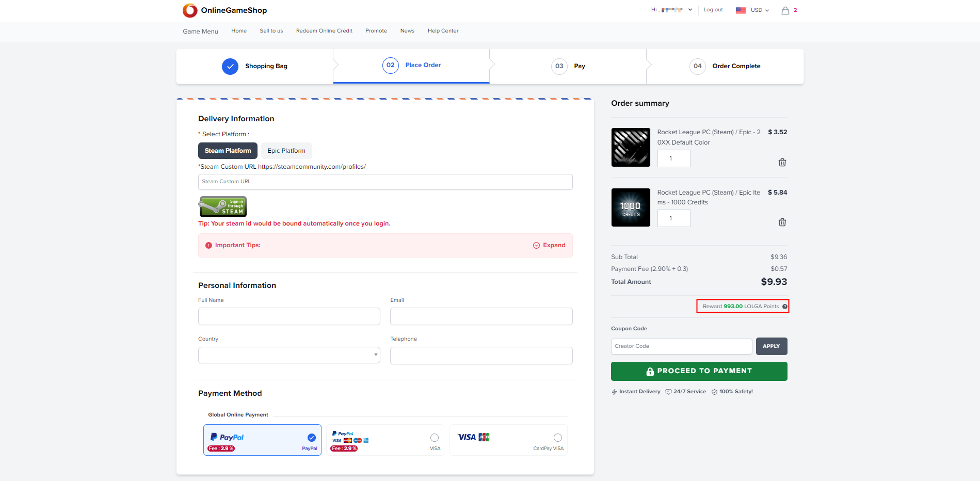Select the CardPay VISA radio button

tap(558, 438)
